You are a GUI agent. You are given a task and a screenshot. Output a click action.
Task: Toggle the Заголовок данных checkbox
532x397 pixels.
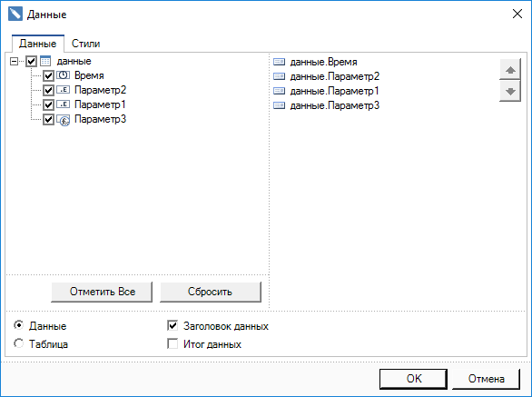click(x=172, y=326)
